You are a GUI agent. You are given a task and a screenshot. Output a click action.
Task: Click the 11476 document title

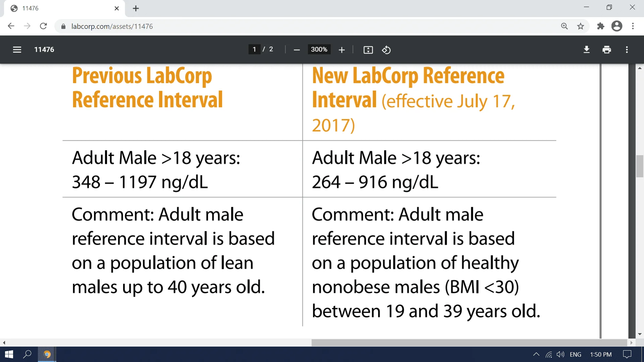pyautogui.click(x=44, y=50)
